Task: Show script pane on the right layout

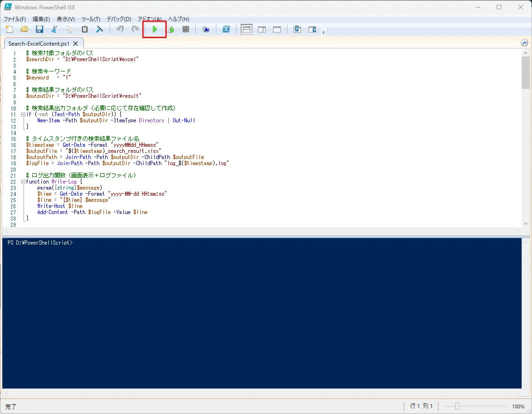Action: coord(262,30)
